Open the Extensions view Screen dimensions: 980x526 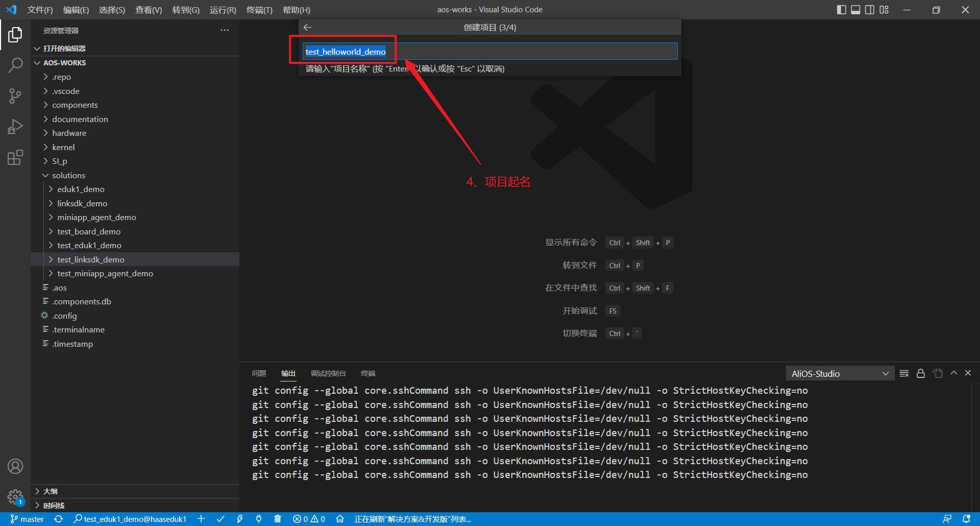point(15,157)
